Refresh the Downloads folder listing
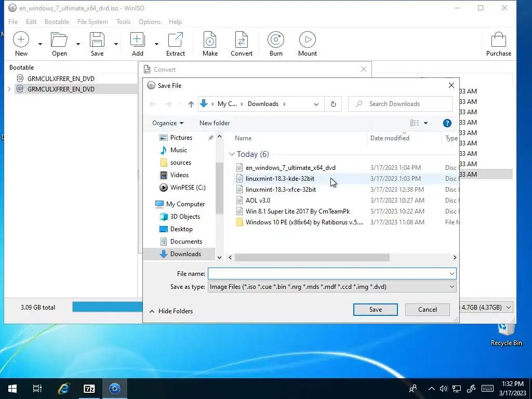Image resolution: width=532 pixels, height=399 pixels. pyautogui.click(x=333, y=104)
